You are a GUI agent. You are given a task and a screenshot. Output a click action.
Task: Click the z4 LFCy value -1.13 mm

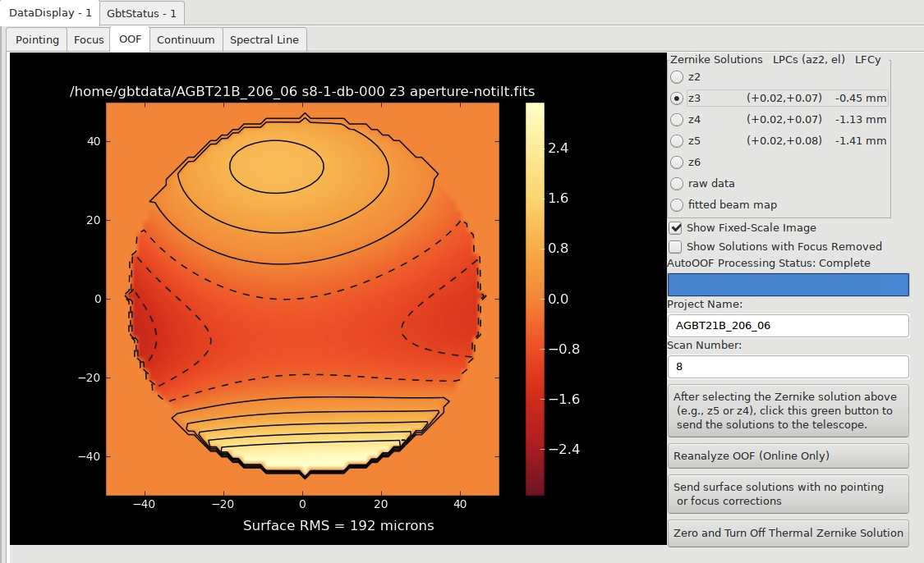point(861,120)
